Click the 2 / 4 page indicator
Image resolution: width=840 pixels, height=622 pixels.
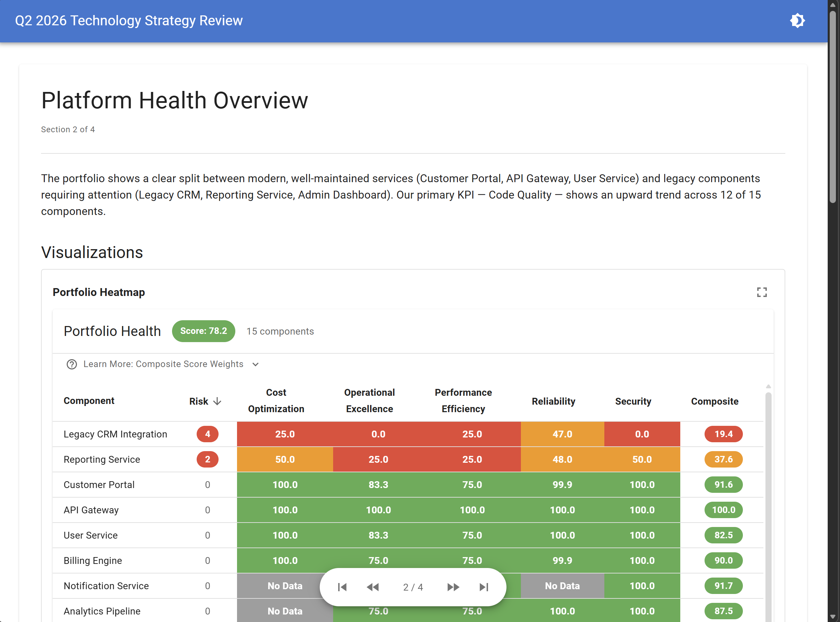coord(413,587)
